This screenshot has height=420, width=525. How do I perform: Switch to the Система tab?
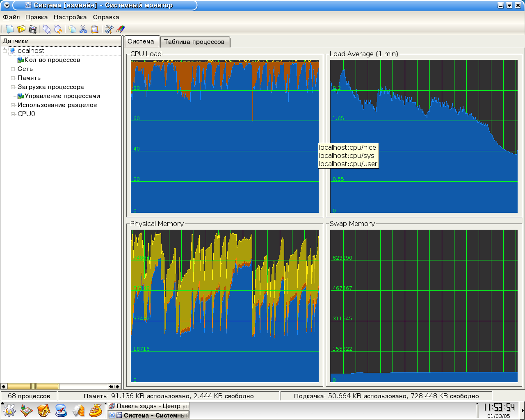tap(141, 41)
